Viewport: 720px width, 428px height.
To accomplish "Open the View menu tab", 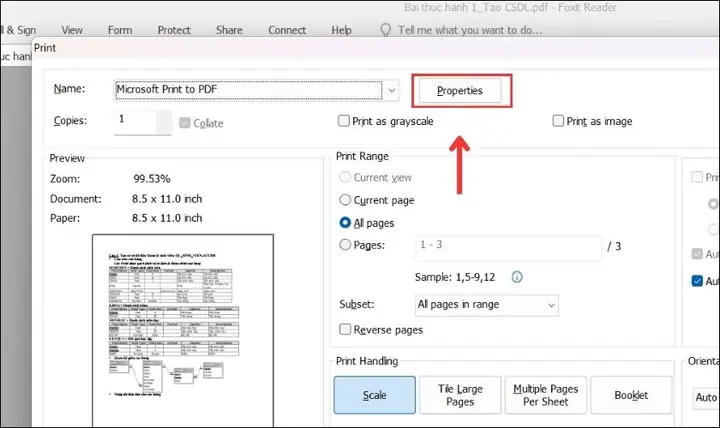I will point(72,30).
